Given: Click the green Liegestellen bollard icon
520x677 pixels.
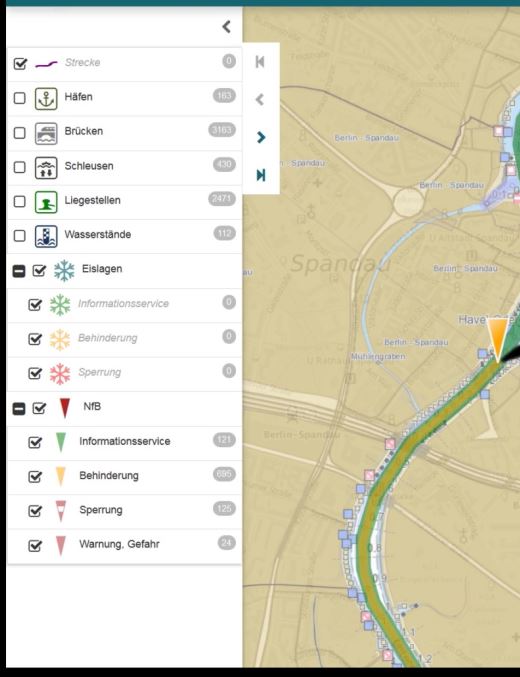Looking at the screenshot, I should (x=46, y=202).
